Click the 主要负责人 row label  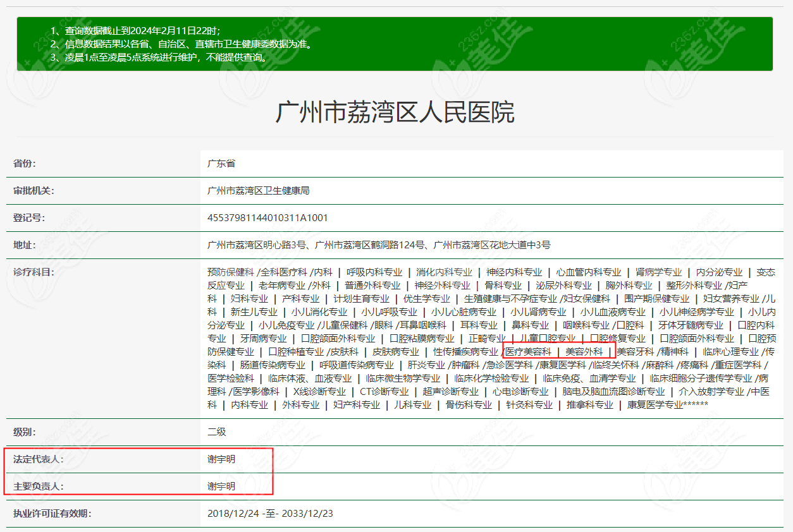pyautogui.click(x=38, y=487)
